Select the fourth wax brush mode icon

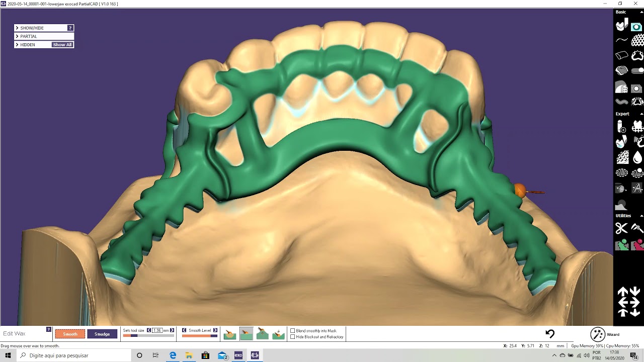point(278,334)
